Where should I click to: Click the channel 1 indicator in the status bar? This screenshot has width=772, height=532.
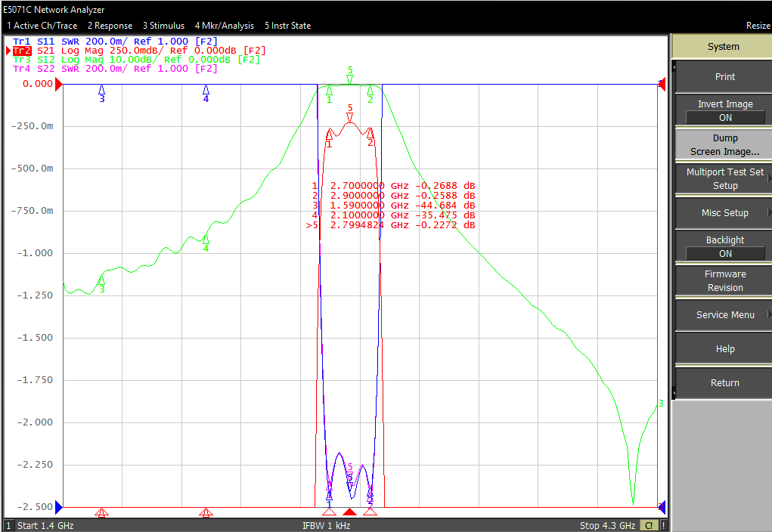click(8, 526)
